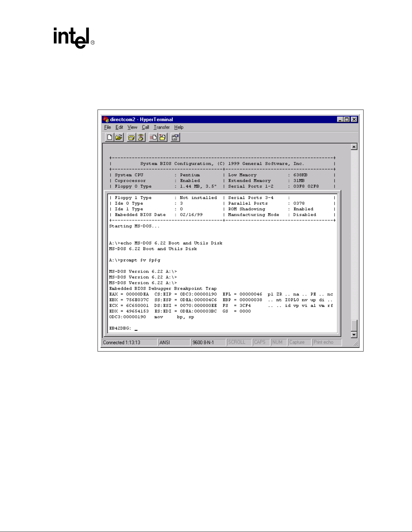
Task: Open the Properties toolbar icon
Action: pos(175,137)
